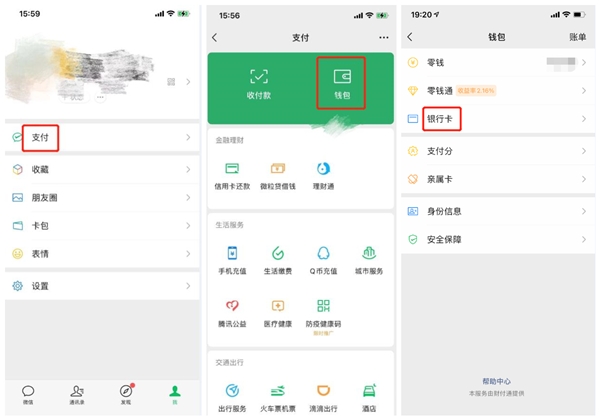Open 城市服务 city services
This screenshot has height=420, width=600.
(x=369, y=261)
